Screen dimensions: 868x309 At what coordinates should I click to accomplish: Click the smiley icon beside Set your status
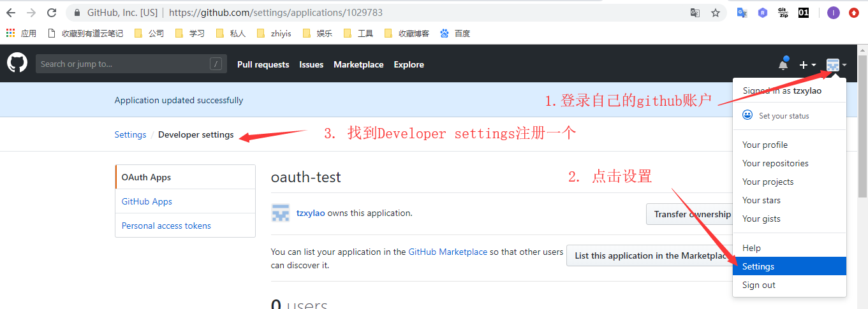coord(747,115)
